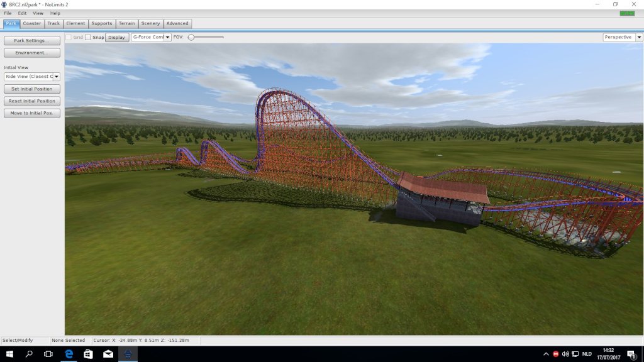This screenshot has height=362, width=644.
Task: Click the red antivirus tray icon
Action: click(x=556, y=354)
